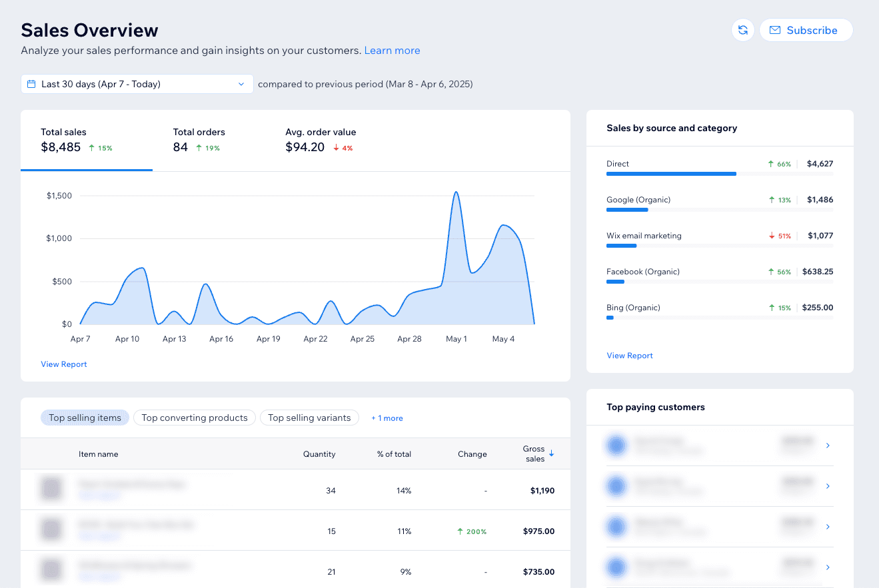Select the Top selling variants pill
The width and height of the screenshot is (879, 588).
[x=309, y=418]
